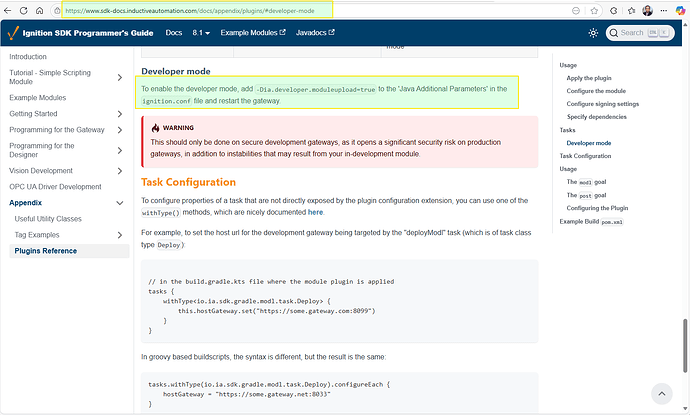Follow the 'here' link for withType() docs

point(315,212)
